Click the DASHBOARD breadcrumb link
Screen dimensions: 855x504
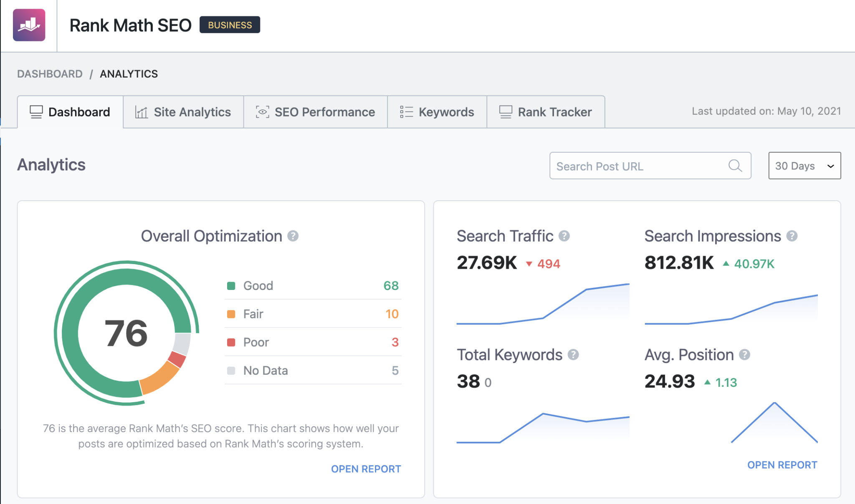(x=50, y=74)
